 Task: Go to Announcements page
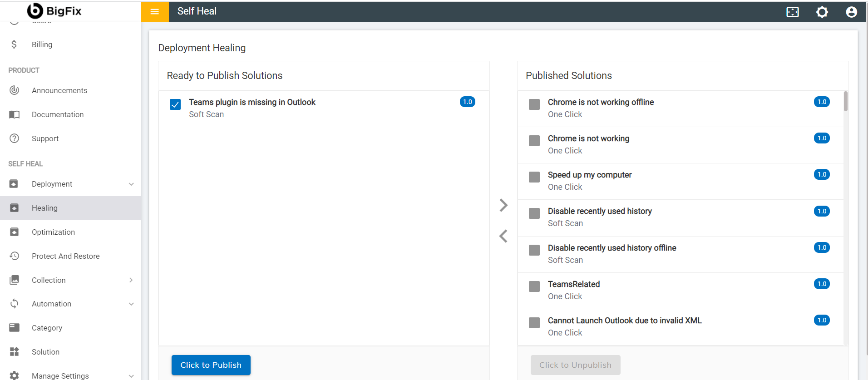[x=70, y=90]
